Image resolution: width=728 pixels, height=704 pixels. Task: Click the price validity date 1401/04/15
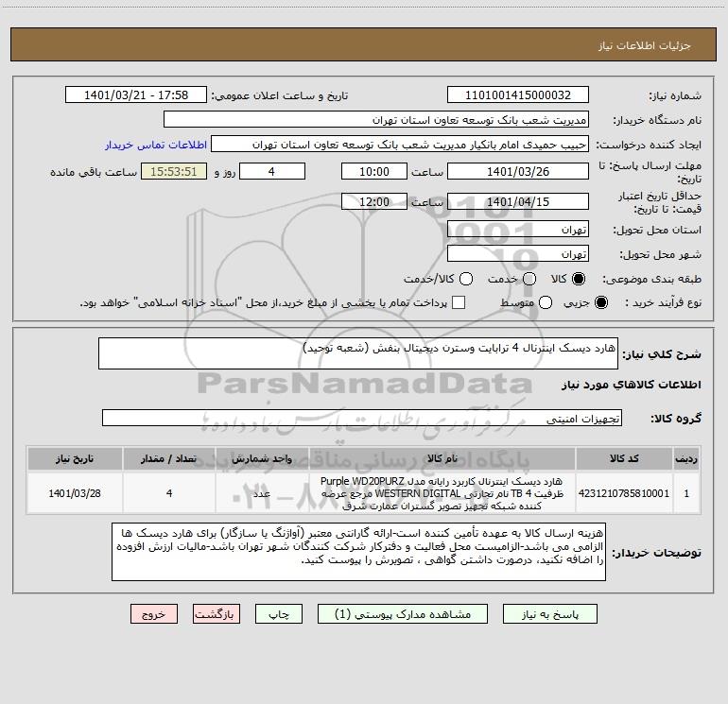click(x=518, y=201)
